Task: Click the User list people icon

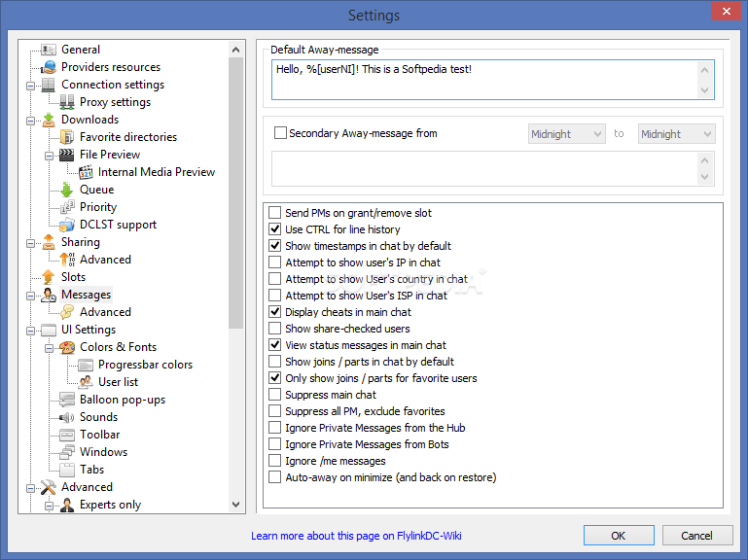Action: click(86, 382)
